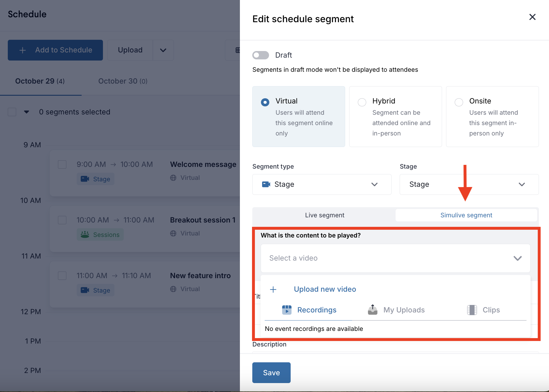Click the Welcome message title

203,164
